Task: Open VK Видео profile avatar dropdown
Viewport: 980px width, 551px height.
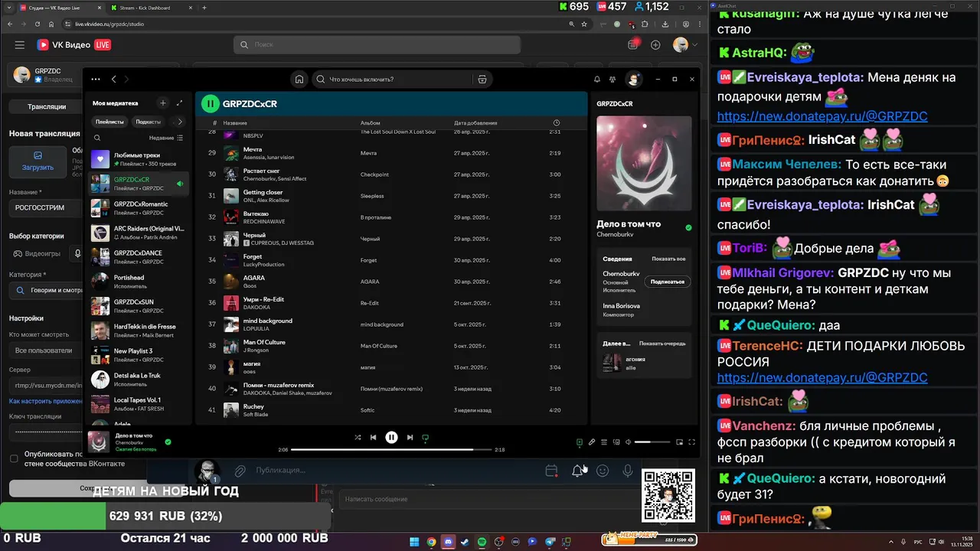Action: point(684,45)
